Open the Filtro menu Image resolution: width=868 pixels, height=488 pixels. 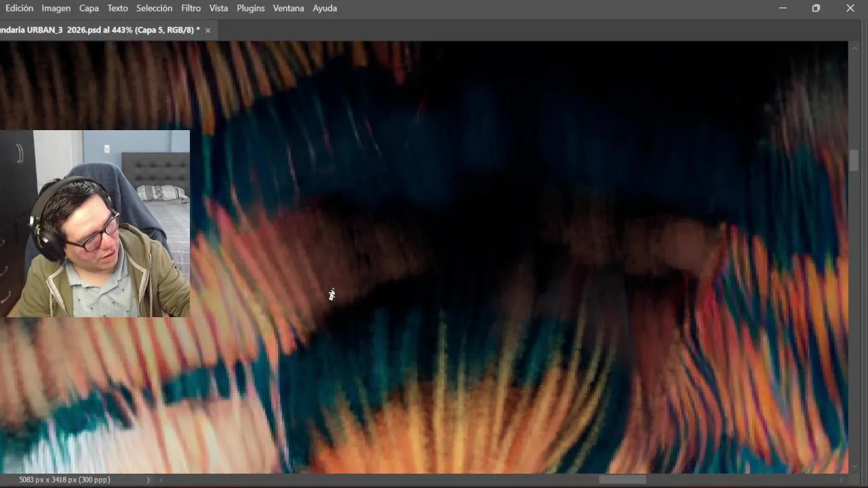(x=191, y=8)
